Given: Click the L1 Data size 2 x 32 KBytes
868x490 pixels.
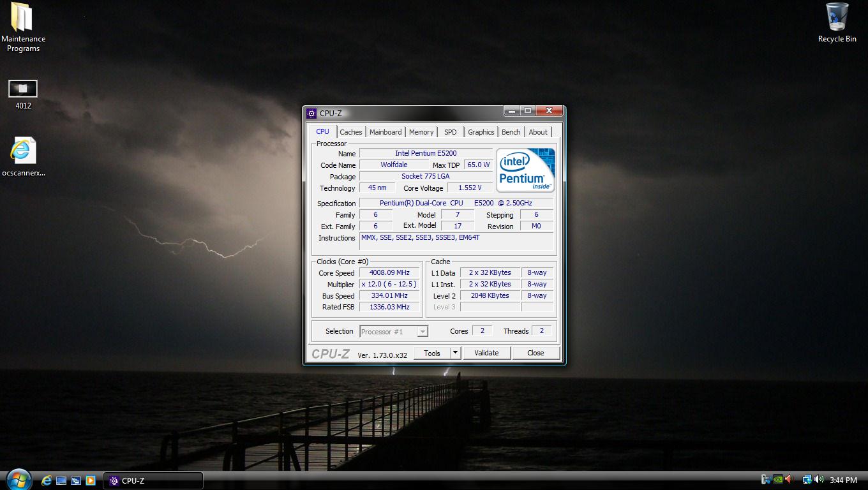Looking at the screenshot, I should pos(490,272).
